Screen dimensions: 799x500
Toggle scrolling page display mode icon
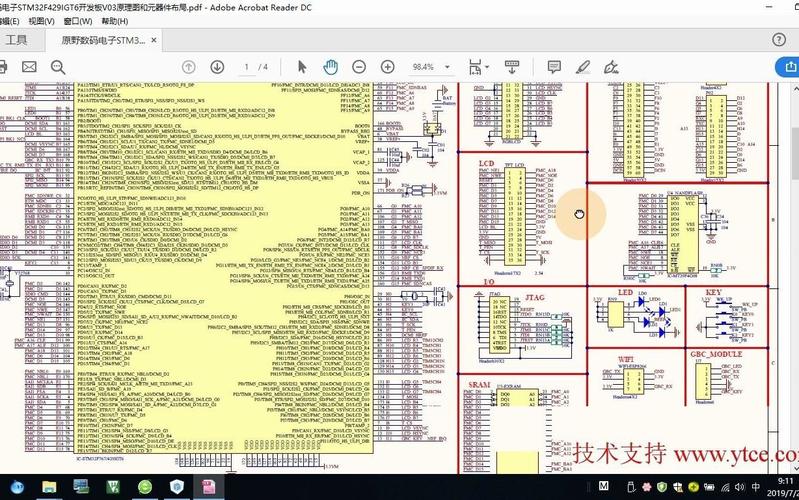[512, 67]
